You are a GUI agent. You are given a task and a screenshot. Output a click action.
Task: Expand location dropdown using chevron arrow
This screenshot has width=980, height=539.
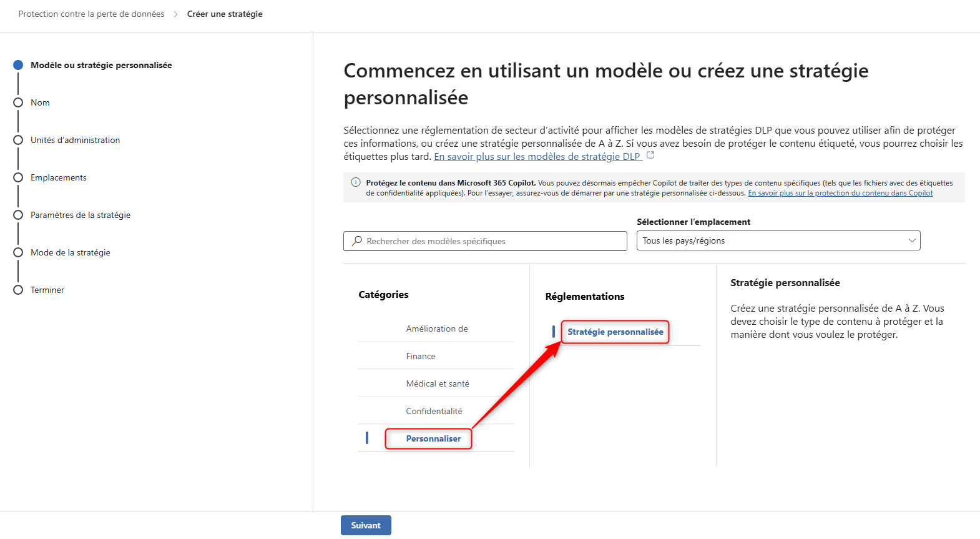(x=911, y=240)
